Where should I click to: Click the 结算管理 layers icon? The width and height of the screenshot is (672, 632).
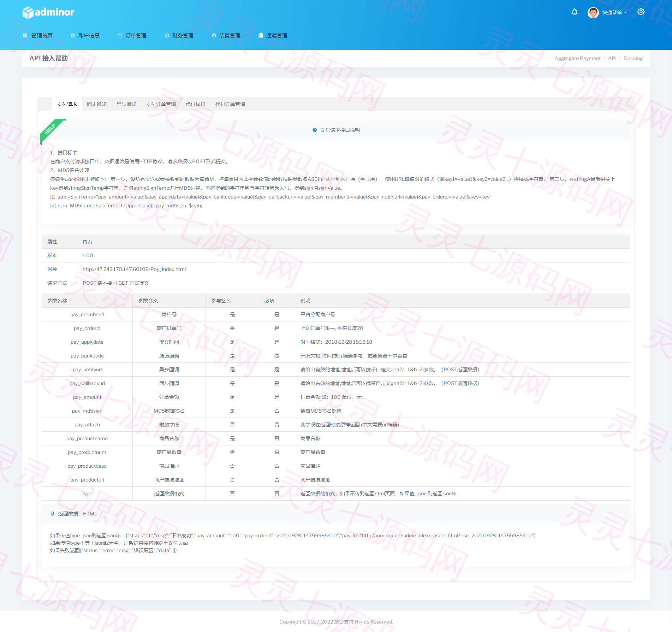tap(214, 35)
